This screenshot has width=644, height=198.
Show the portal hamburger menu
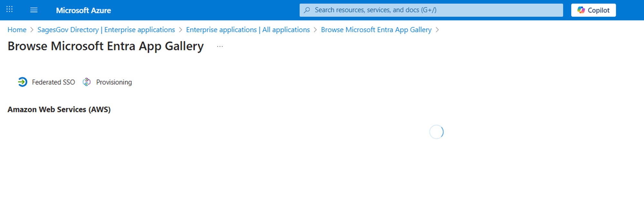(34, 10)
